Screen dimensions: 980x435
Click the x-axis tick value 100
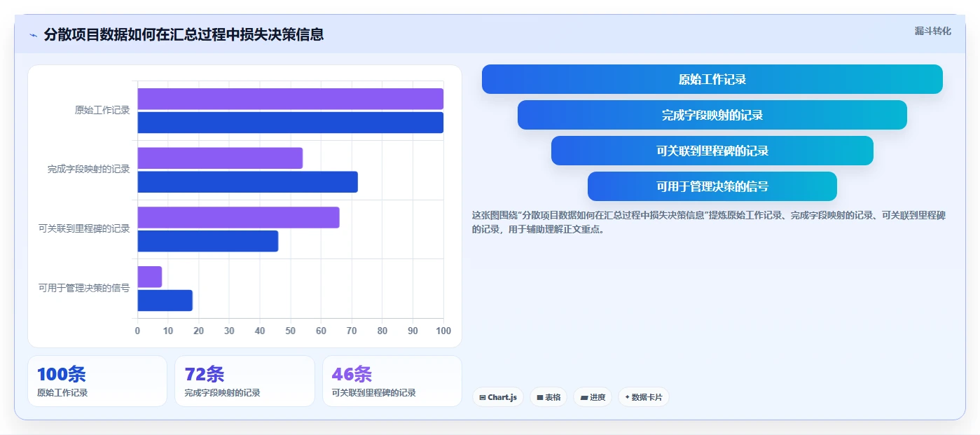click(443, 331)
